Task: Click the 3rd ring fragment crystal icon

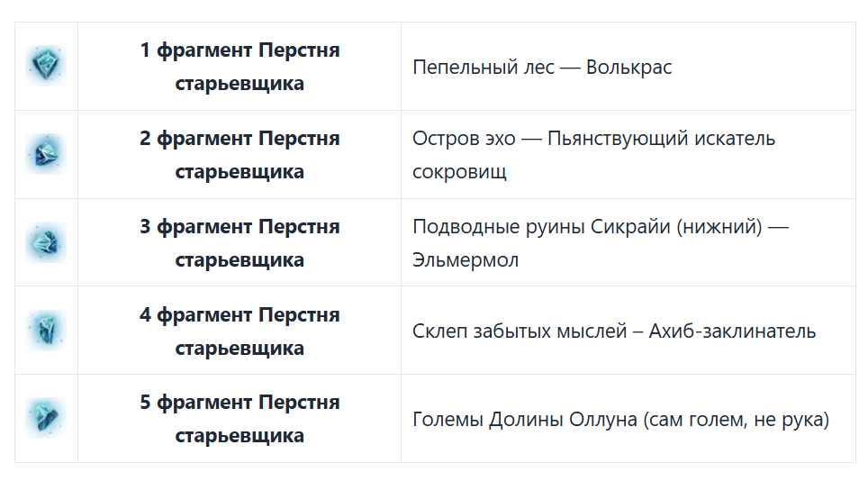Action: click(45, 242)
